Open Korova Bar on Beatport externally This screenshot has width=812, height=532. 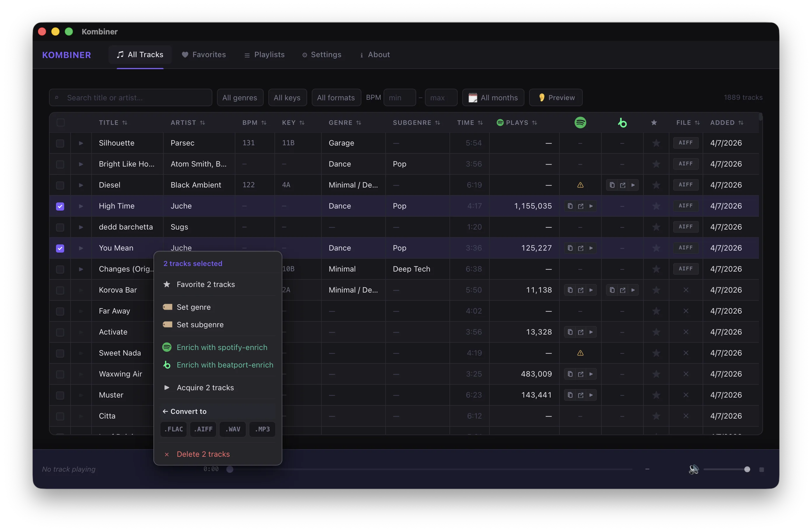point(622,290)
